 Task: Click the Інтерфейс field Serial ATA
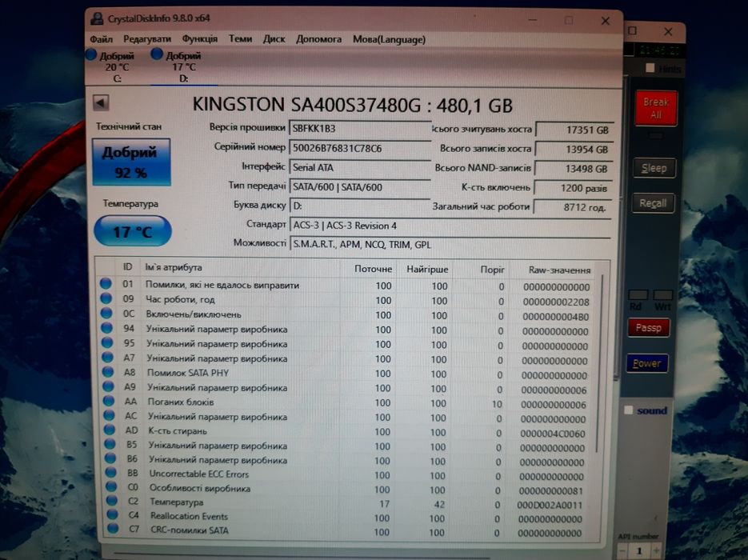(x=360, y=167)
